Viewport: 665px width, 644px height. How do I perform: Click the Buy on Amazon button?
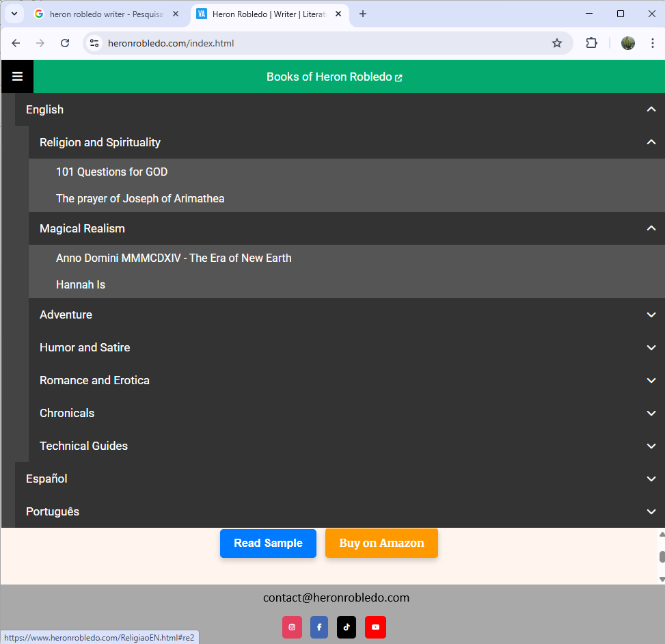coord(381,543)
